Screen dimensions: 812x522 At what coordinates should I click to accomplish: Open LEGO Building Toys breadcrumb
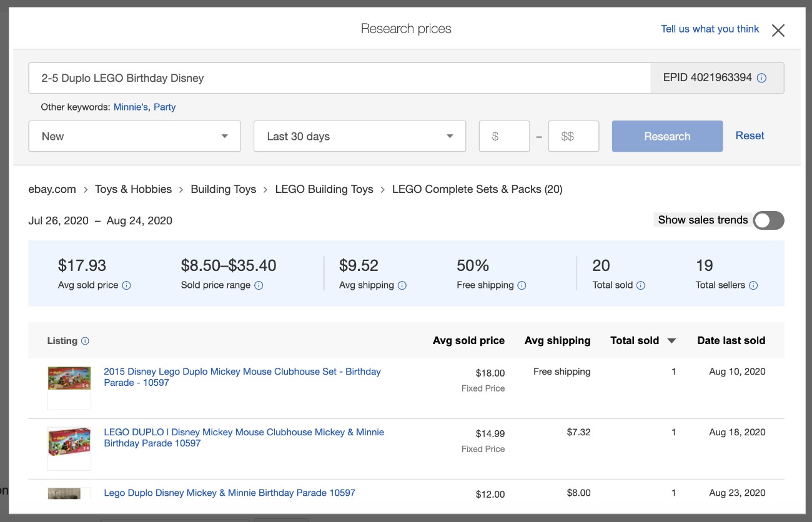point(324,189)
